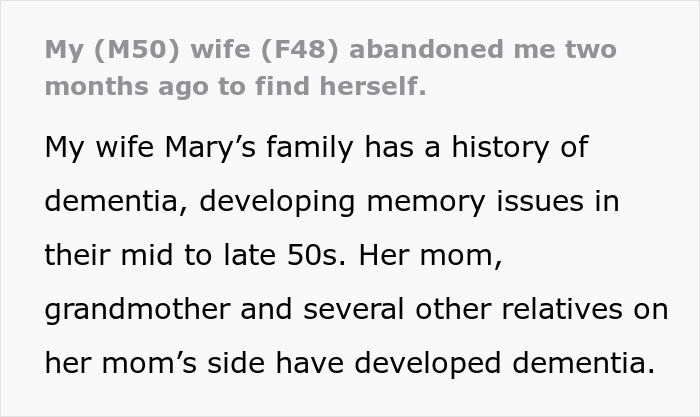The width and height of the screenshot is (700, 417).
Task: Click "mom's side" in the last line
Action: tap(170, 363)
